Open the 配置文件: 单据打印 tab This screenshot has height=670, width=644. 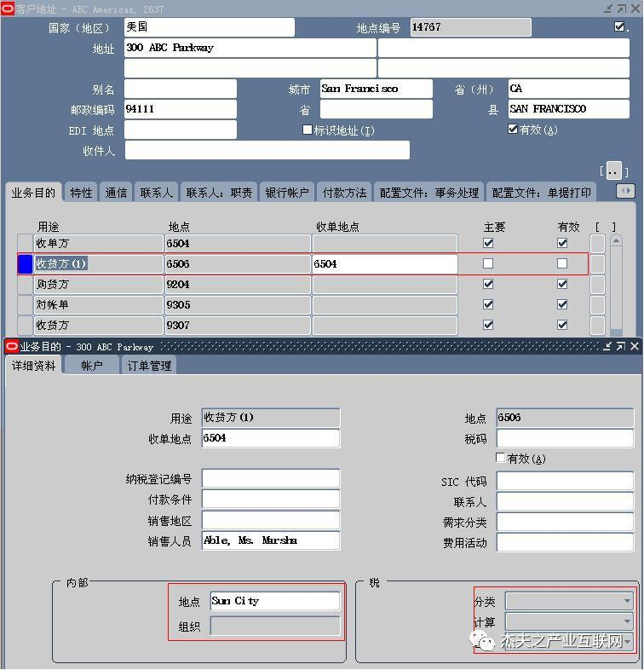tap(542, 193)
